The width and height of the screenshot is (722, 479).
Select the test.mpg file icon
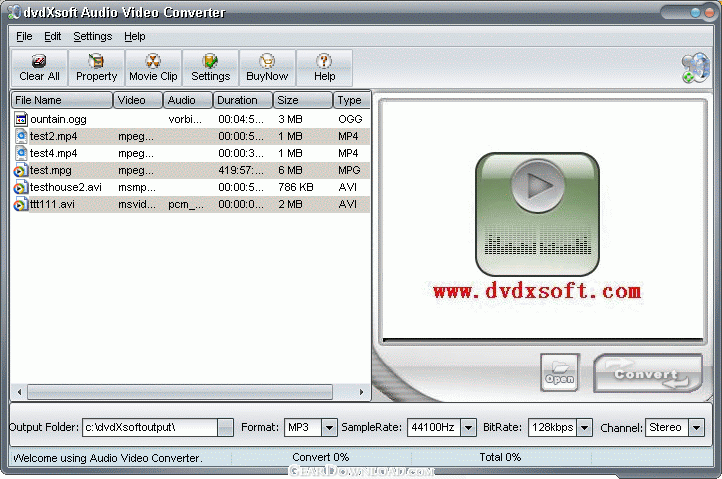click(21, 170)
